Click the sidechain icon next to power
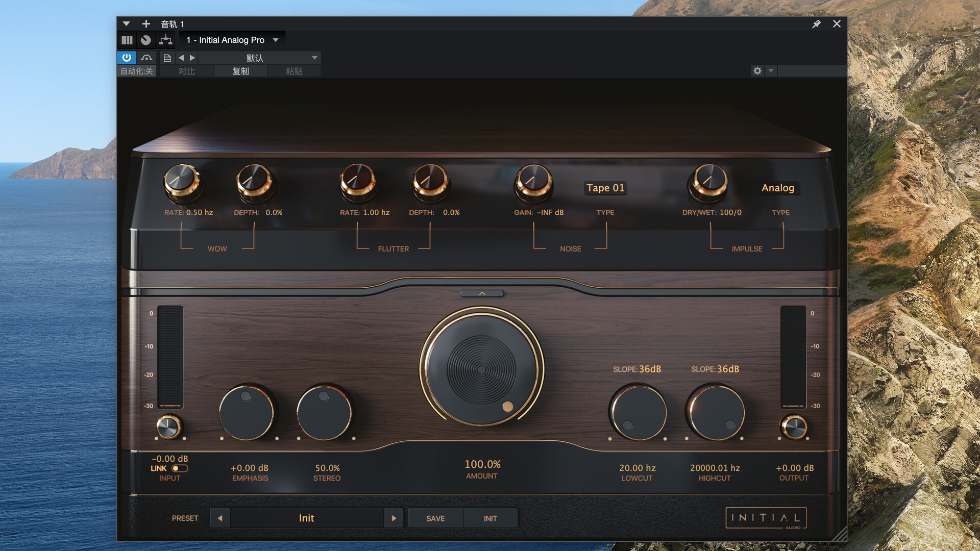Screen dimensions: 980x551 click(146, 58)
